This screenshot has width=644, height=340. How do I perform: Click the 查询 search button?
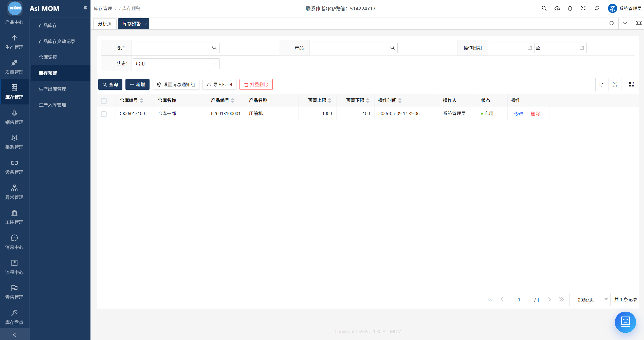(110, 84)
